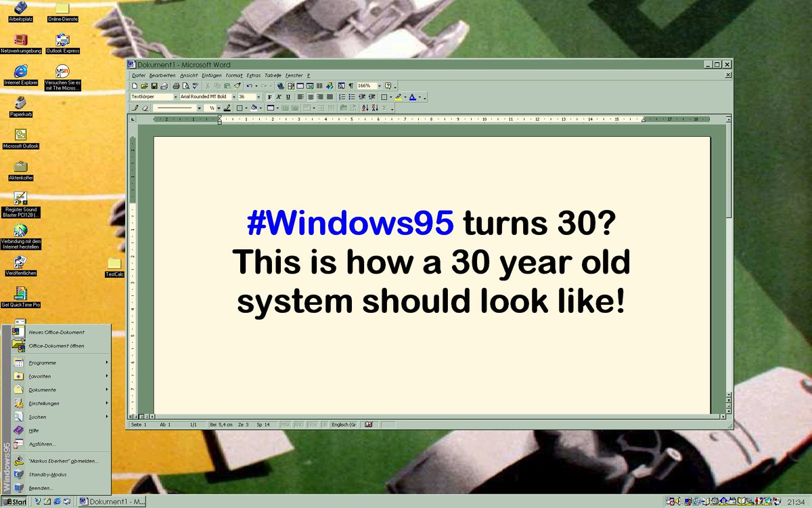Align text left
812x508 pixels.
(x=300, y=97)
